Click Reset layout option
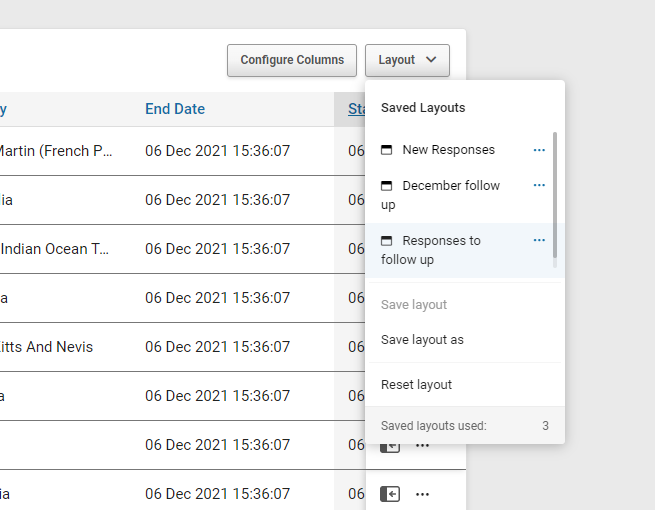The height and width of the screenshot is (510, 655). (416, 385)
